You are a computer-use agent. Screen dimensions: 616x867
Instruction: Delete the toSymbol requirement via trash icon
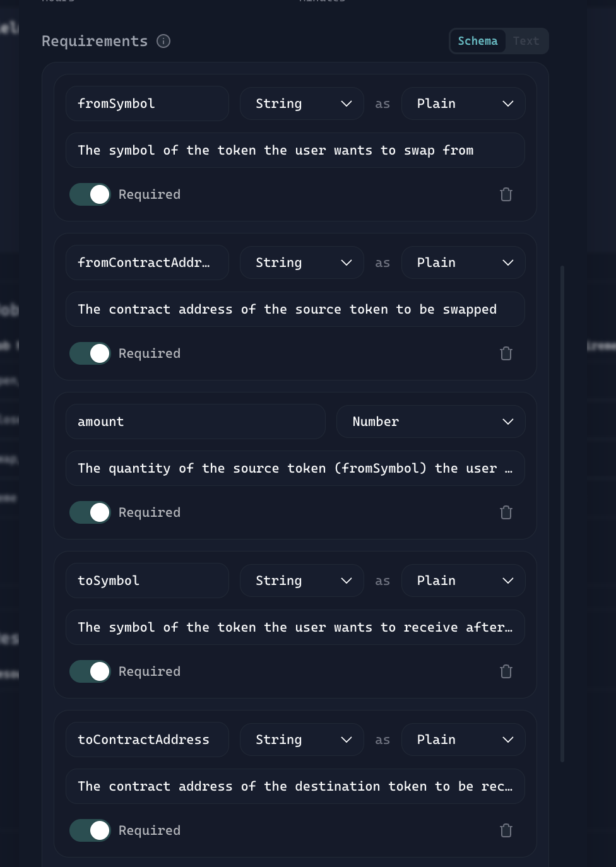point(506,671)
